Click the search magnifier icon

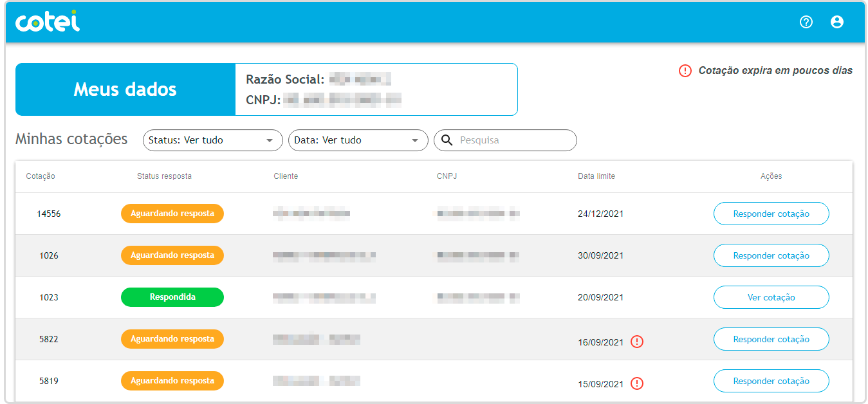447,140
